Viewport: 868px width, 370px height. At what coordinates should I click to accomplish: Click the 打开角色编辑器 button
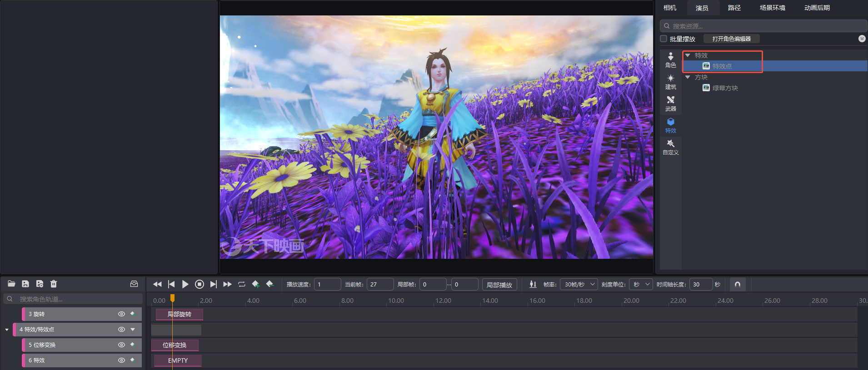(732, 39)
